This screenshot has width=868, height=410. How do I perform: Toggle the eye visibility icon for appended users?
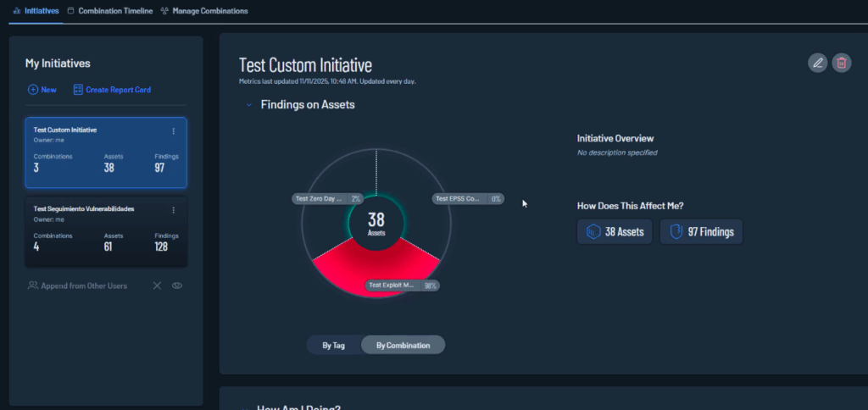(177, 286)
